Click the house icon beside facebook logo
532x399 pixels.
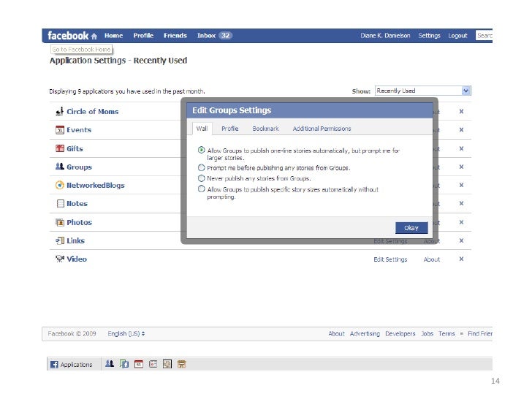tap(94, 36)
